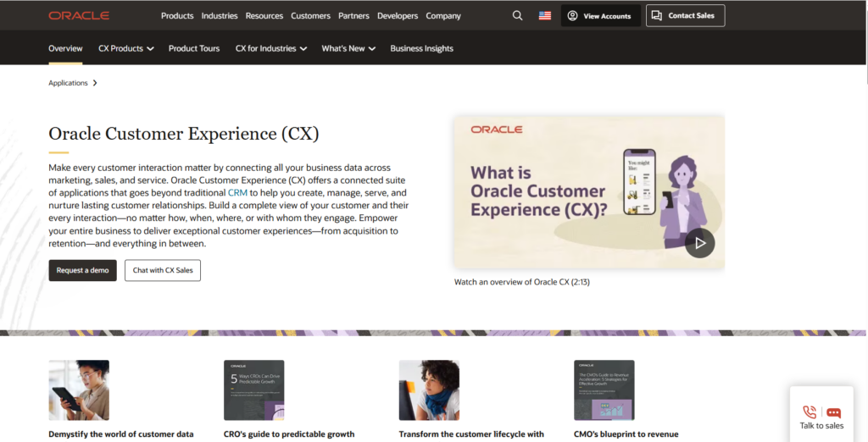Select the Overview tab

tap(65, 48)
